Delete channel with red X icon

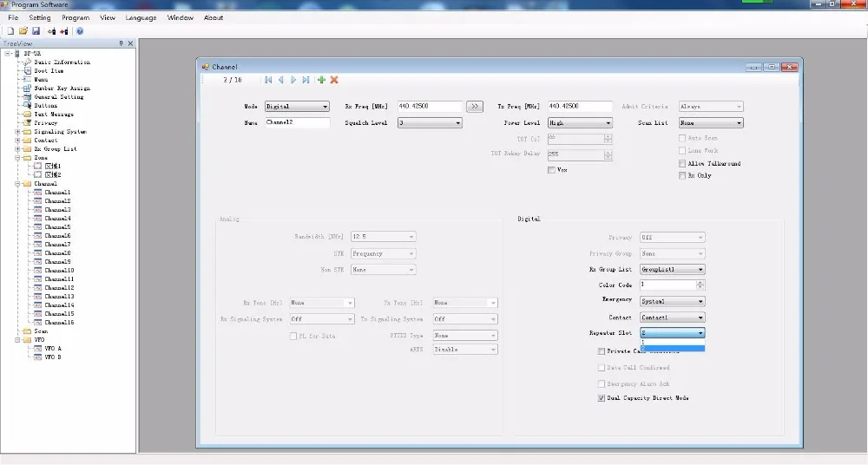[334, 81]
